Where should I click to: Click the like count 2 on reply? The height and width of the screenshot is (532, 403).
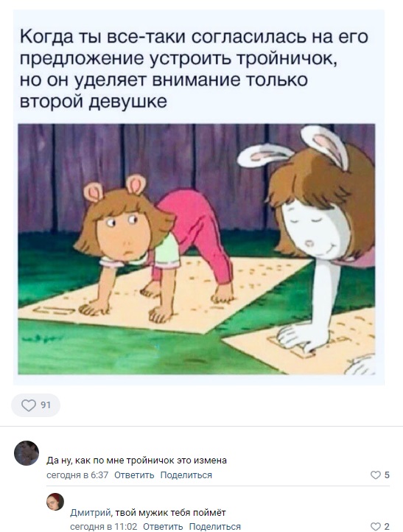coord(387,527)
